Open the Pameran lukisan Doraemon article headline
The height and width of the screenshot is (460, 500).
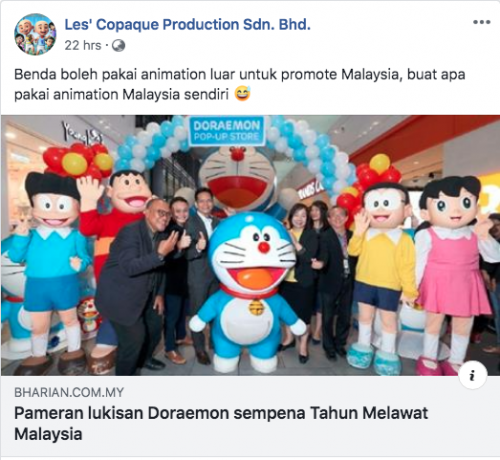point(221,423)
